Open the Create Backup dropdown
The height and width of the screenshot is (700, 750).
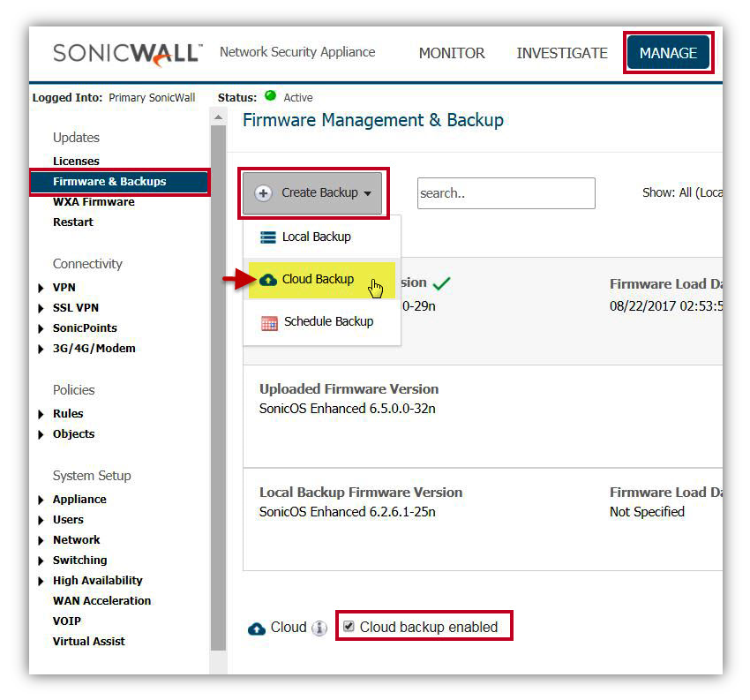(313, 193)
